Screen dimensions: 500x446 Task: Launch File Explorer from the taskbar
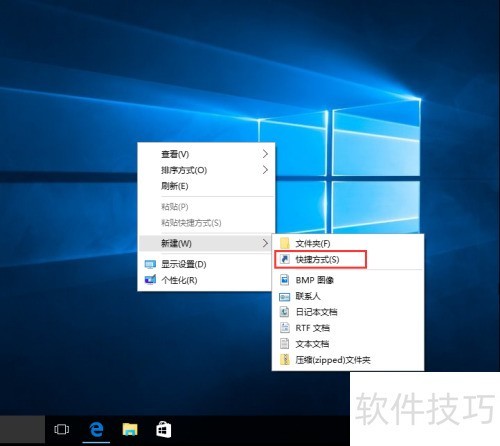point(130,429)
